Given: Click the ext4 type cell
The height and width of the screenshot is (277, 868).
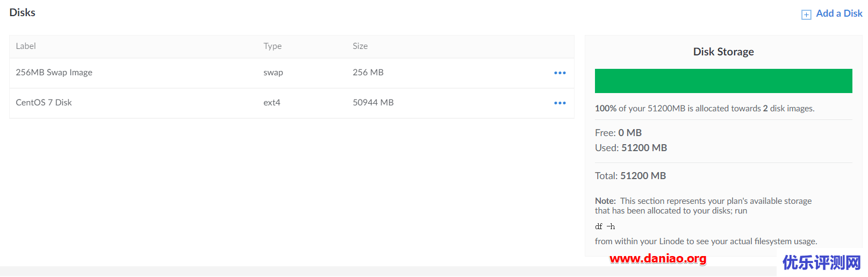Looking at the screenshot, I should 272,103.
